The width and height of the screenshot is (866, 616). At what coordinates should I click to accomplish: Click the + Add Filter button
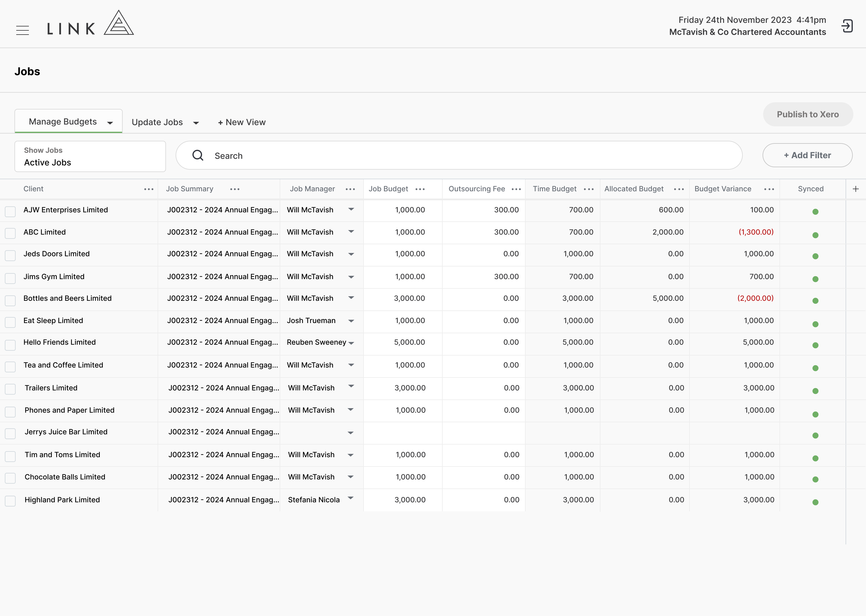click(808, 155)
